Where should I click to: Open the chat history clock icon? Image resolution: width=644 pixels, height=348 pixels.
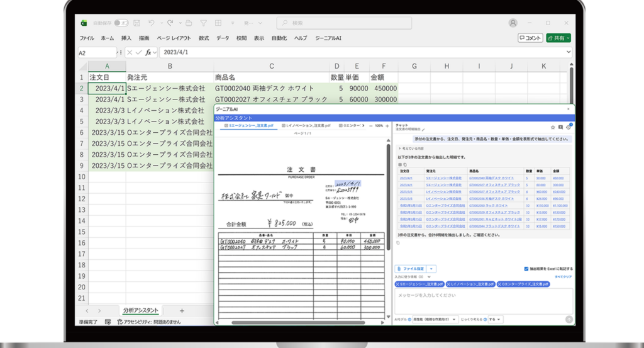point(569,127)
